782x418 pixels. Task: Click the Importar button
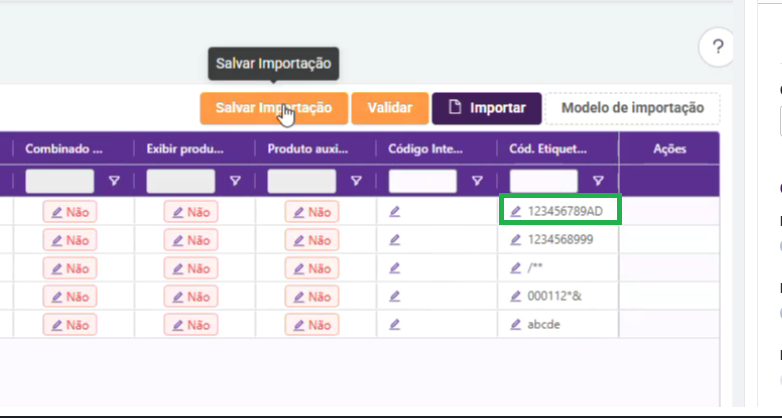487,107
